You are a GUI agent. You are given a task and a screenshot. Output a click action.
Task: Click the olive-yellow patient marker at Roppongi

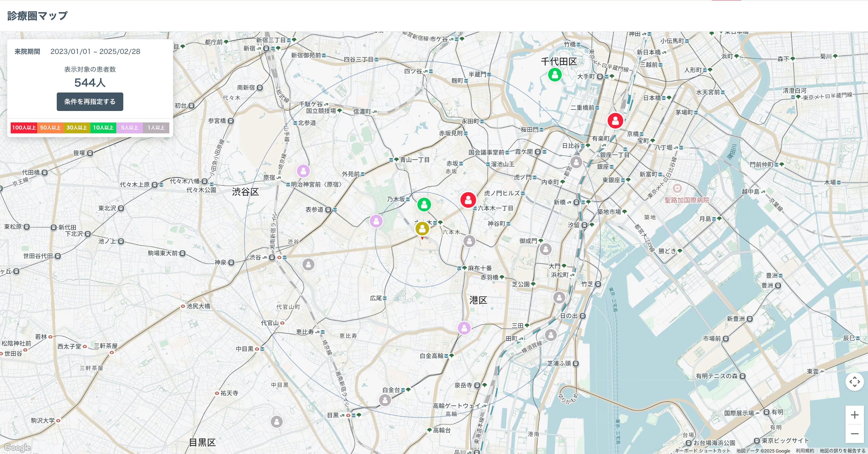(x=422, y=229)
